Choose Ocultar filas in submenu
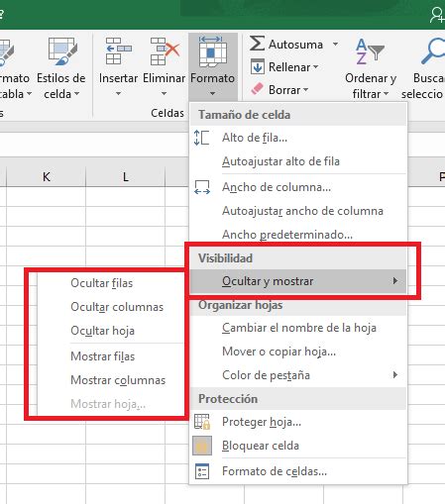The width and height of the screenshot is (445, 504). [110, 283]
